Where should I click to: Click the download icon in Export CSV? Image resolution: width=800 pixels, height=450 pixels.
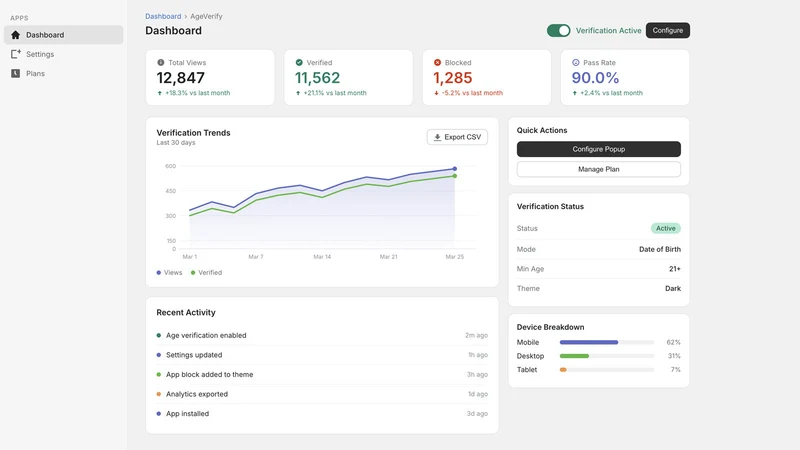(437, 137)
